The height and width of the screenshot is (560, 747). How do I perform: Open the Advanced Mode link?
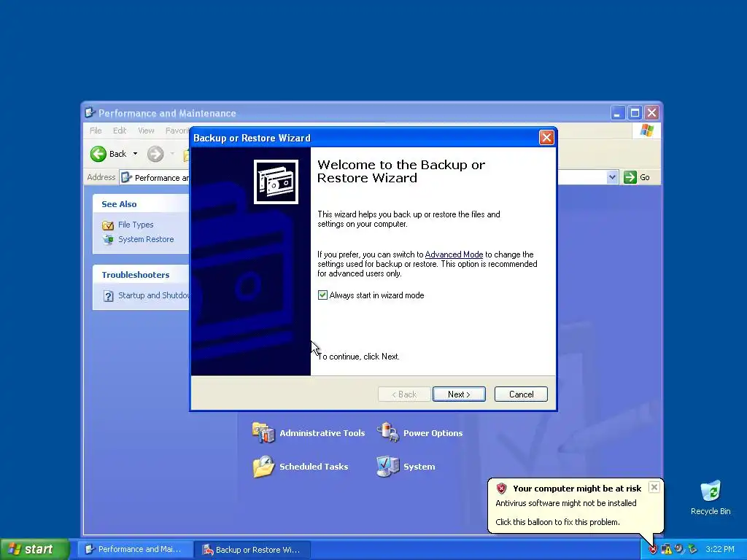[x=454, y=254]
